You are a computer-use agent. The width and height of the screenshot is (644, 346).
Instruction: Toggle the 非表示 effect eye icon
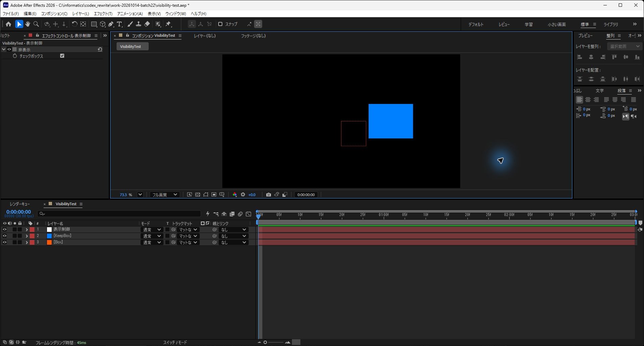pos(9,49)
